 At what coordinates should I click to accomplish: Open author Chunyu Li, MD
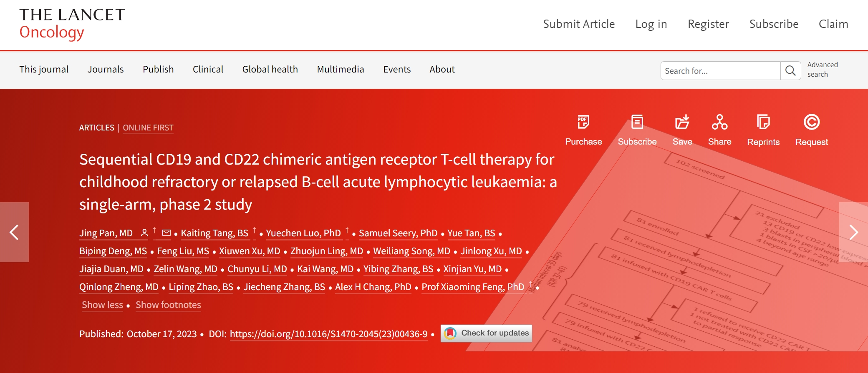click(257, 269)
